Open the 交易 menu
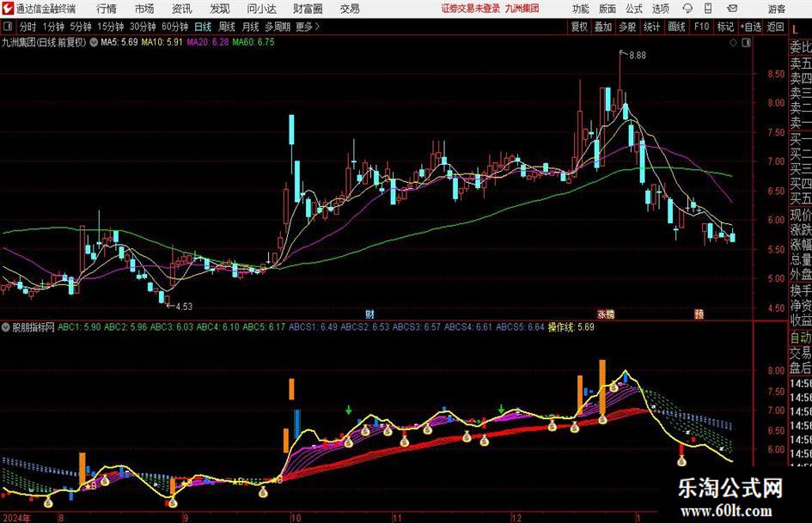The height and width of the screenshot is (523, 812). click(x=350, y=9)
